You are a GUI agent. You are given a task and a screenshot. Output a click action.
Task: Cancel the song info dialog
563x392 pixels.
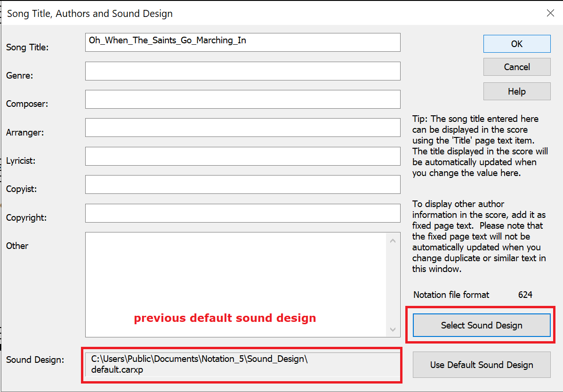[517, 67]
